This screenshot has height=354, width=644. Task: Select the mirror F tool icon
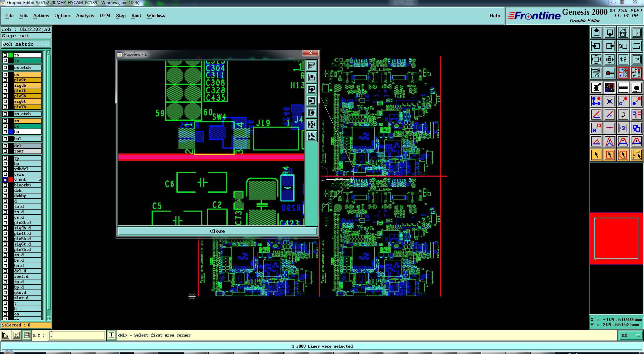[x=636, y=115]
